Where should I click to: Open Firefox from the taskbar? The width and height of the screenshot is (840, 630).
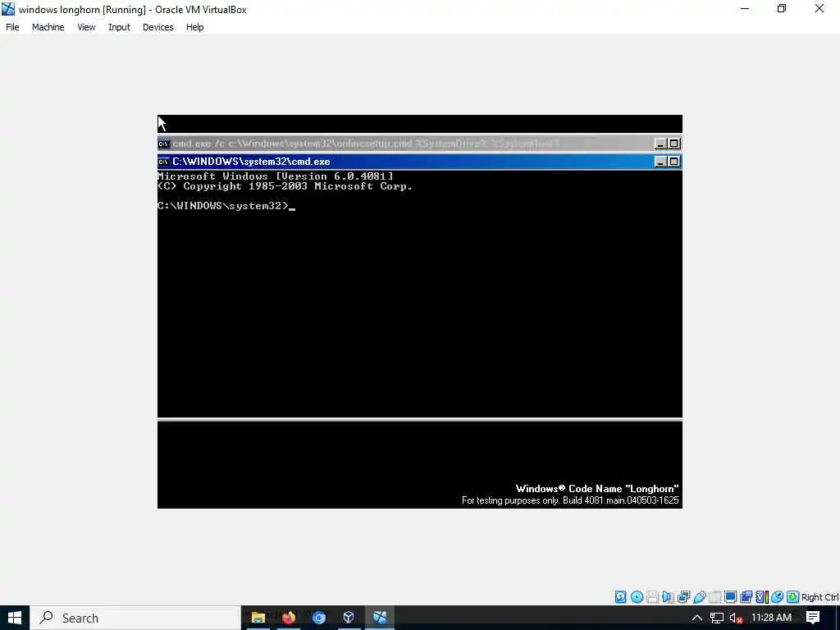click(288, 618)
